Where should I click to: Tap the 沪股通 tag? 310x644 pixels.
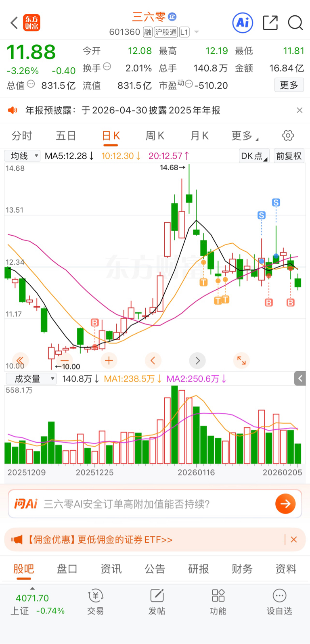point(166,32)
